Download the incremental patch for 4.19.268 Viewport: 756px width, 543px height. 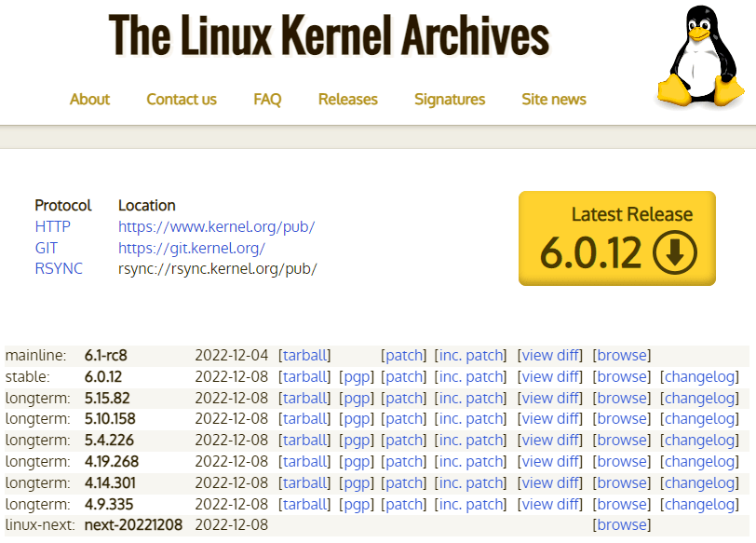tap(470, 461)
